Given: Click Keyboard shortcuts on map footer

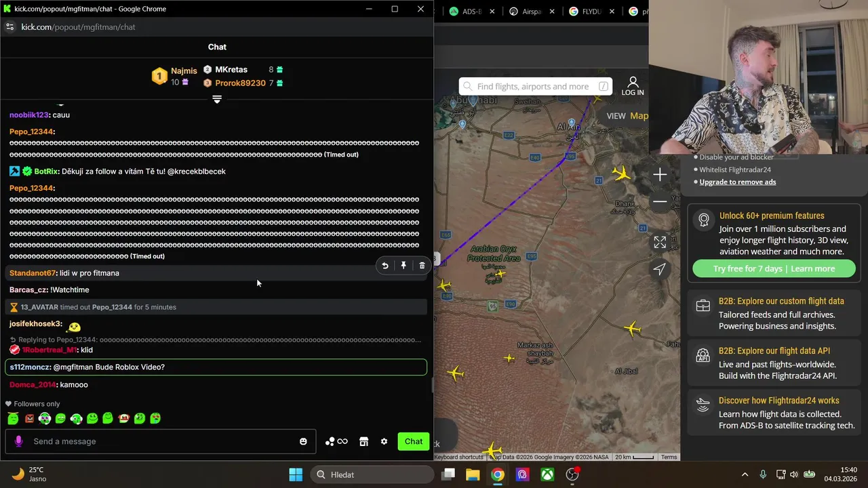Looking at the screenshot, I should 459,457.
